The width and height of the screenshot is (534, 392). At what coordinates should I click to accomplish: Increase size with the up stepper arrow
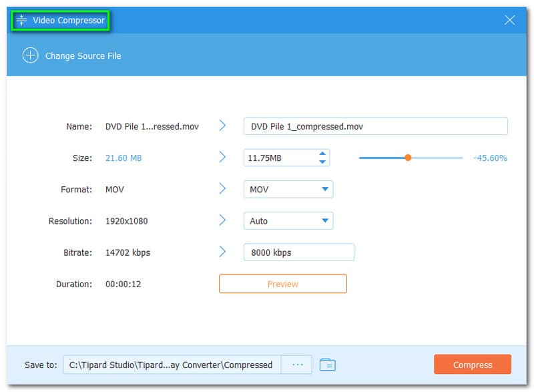322,154
